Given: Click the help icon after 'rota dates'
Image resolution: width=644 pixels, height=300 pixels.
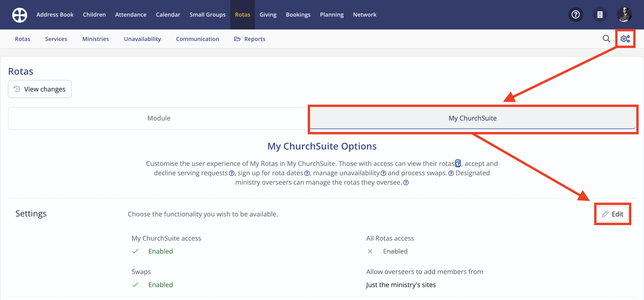Looking at the screenshot, I should [307, 173].
